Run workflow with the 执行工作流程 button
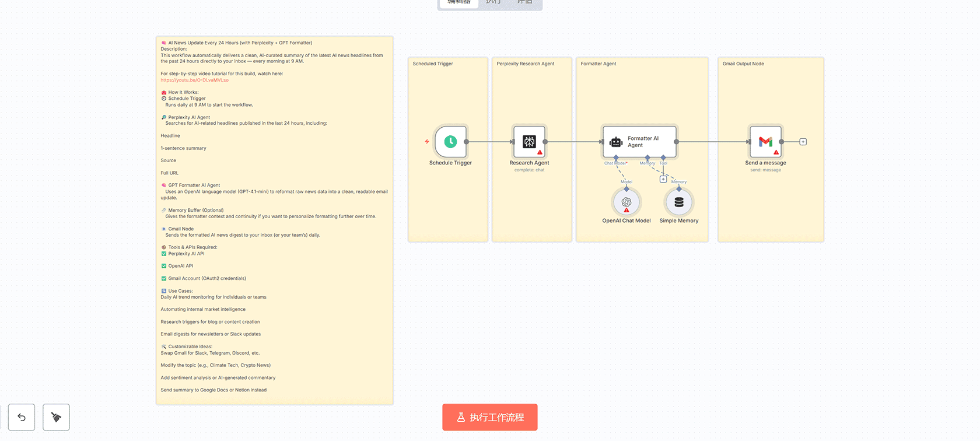 (x=490, y=417)
